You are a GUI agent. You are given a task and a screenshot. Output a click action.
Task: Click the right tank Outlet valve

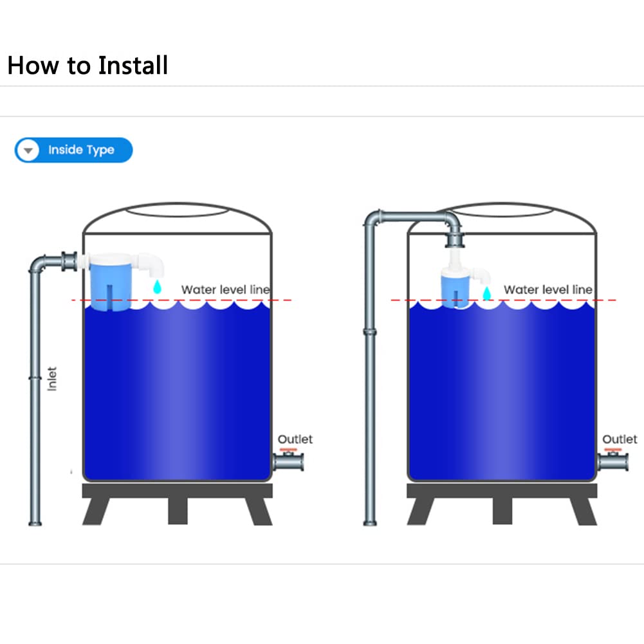[612, 459]
